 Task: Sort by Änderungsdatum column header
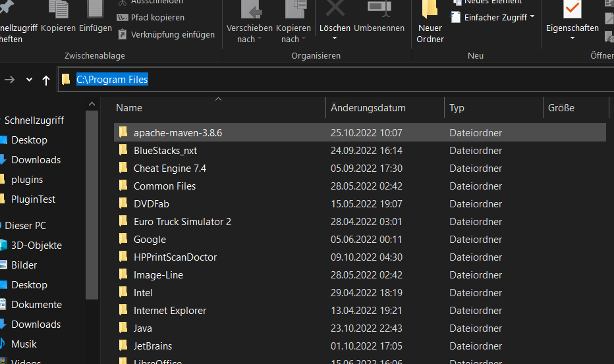pyautogui.click(x=368, y=108)
